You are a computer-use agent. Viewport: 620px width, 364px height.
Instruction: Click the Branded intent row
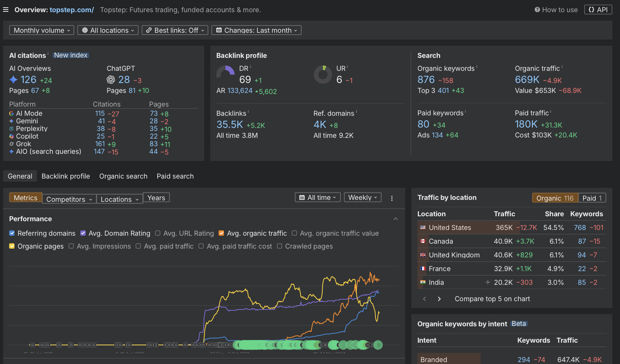point(512,359)
